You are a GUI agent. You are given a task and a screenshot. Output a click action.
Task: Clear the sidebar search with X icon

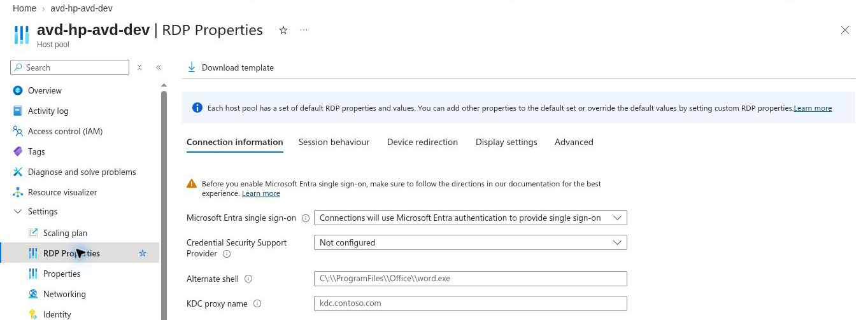139,67
